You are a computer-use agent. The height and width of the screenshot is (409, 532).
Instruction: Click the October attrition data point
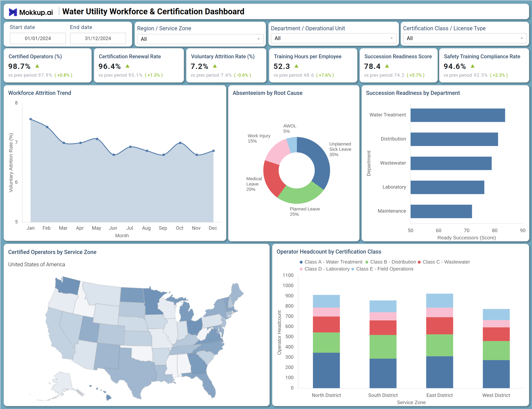click(x=180, y=143)
